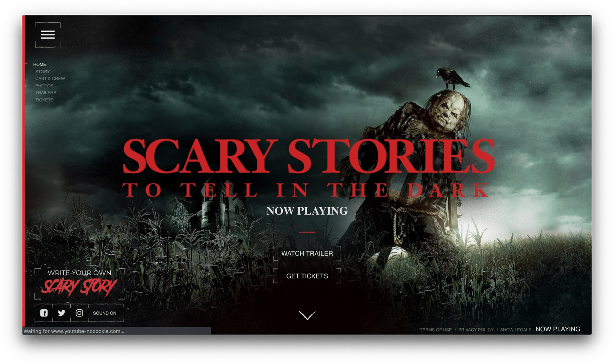Open Photos in side navigation
614x364 pixels.
tap(44, 86)
